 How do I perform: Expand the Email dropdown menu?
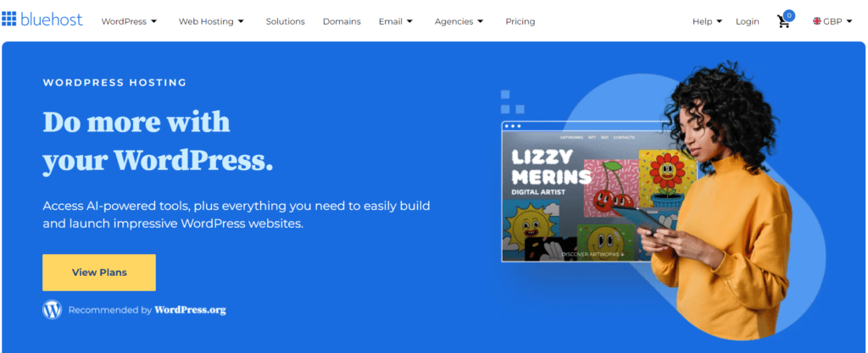pos(395,21)
